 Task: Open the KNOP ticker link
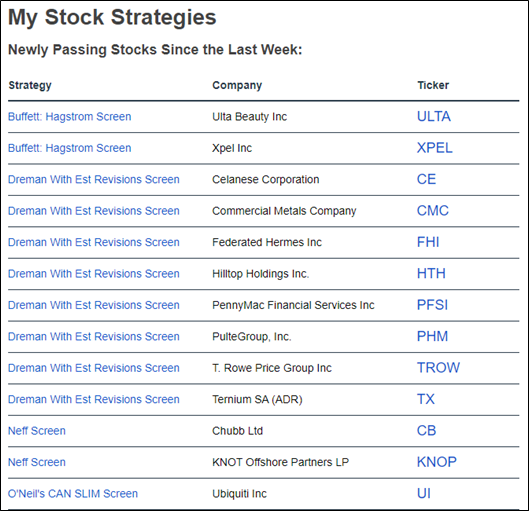point(437,462)
